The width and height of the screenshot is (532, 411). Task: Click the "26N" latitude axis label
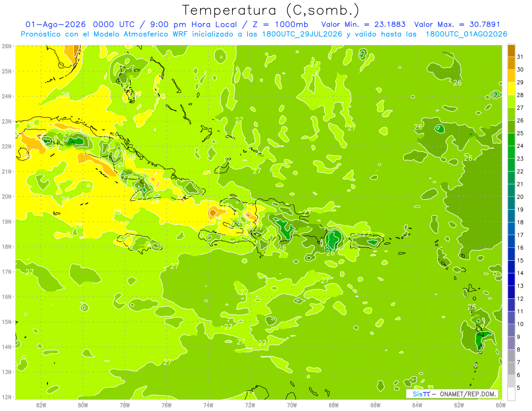(7, 46)
